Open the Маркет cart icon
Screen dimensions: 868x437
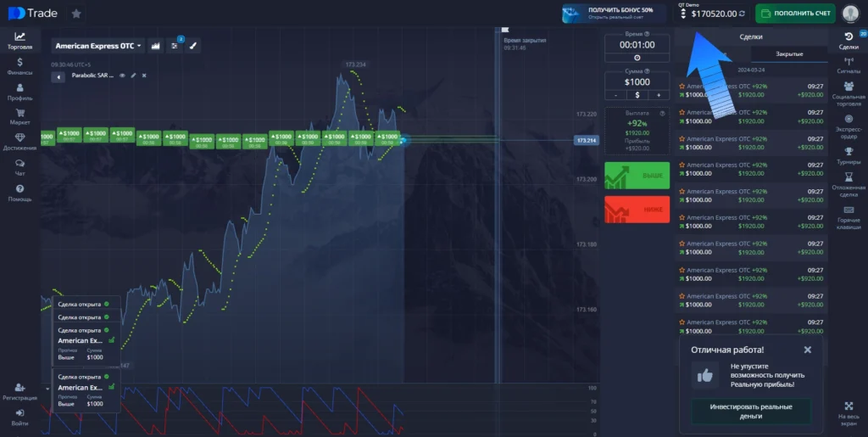coord(19,116)
